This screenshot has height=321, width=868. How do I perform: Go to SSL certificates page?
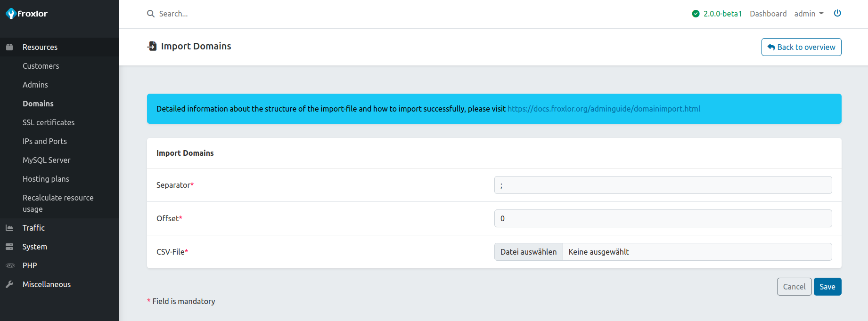[49, 122]
